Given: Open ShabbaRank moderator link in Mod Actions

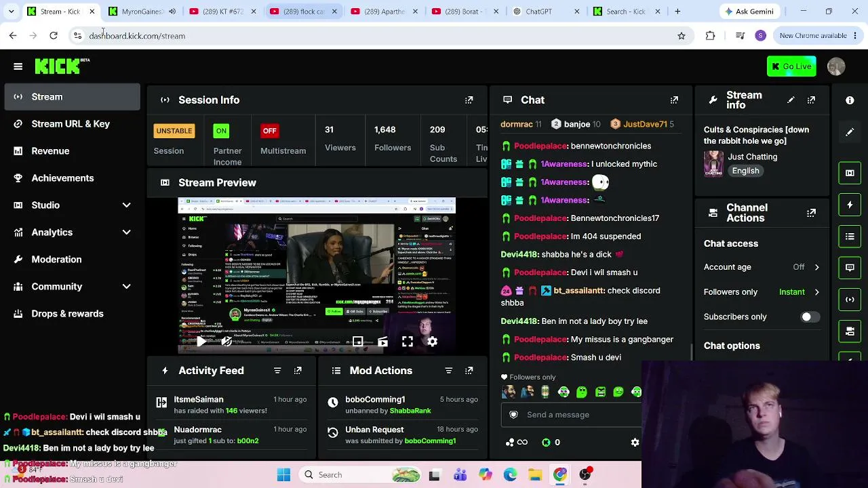Looking at the screenshot, I should click(410, 411).
